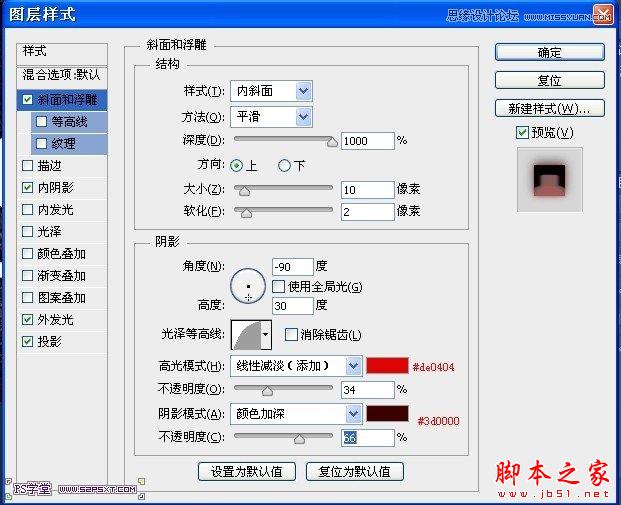Click the 复位 button
Screen dimensions: 621x505
(550, 80)
